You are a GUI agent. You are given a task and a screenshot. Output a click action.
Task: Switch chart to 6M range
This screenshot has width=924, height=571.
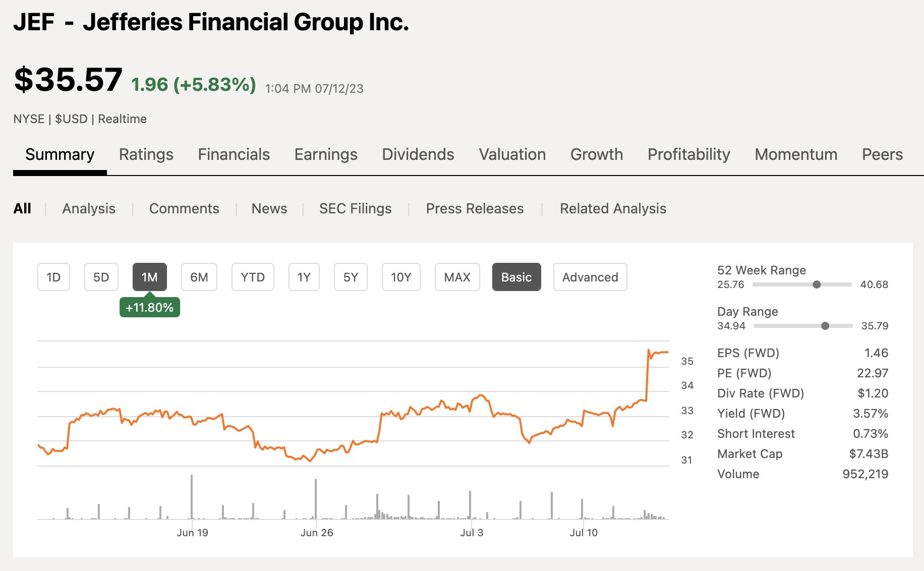(199, 277)
